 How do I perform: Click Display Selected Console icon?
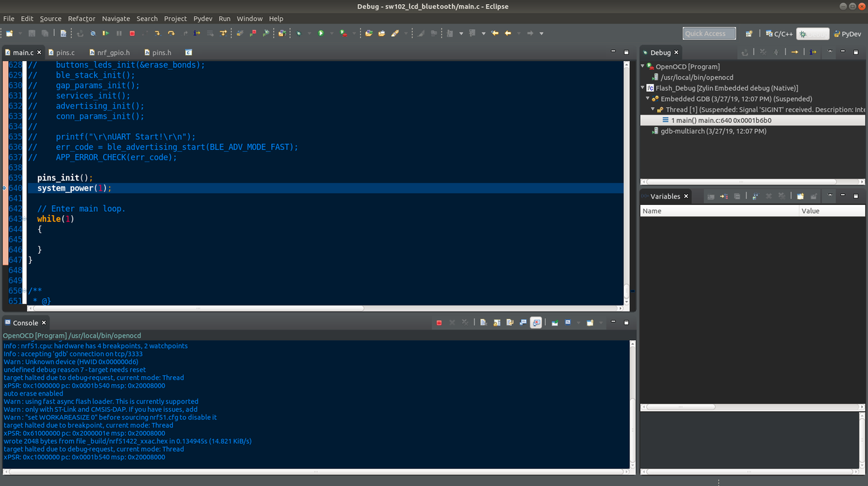568,322
